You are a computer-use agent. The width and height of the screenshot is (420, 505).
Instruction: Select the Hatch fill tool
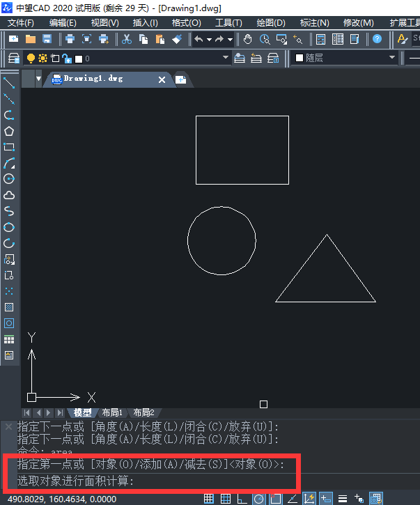(9, 307)
